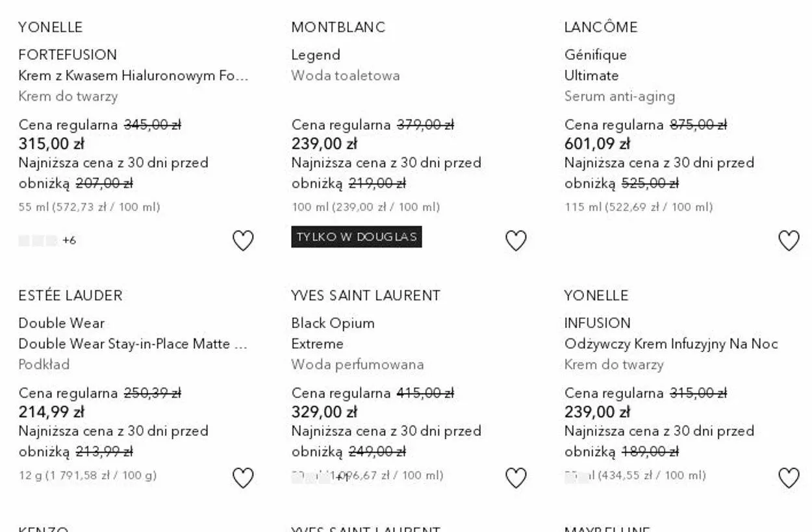Go to Odżywczy Krem Infuzyjny Na Noc

pyautogui.click(x=670, y=344)
